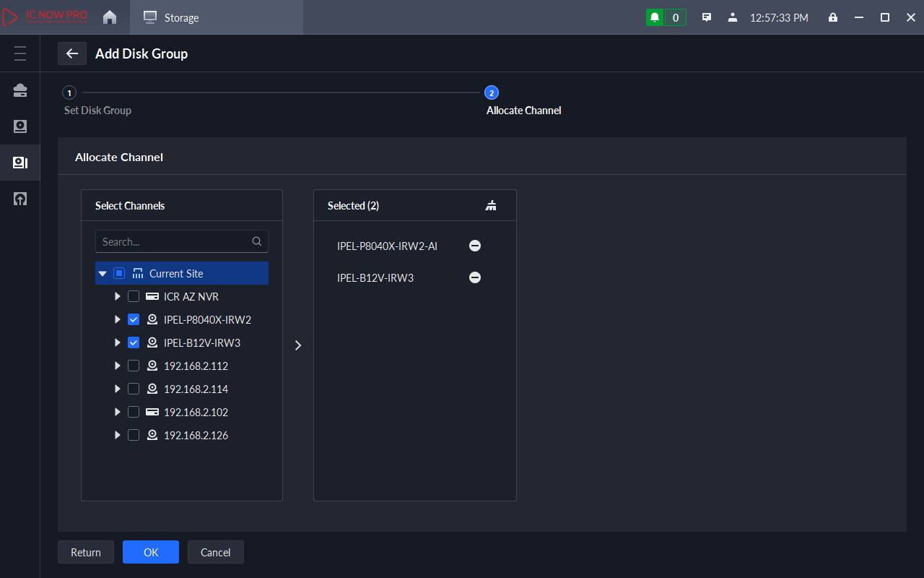Open bottom sidebar backup archive icon
Viewport: 924px width, 578px height.
pyautogui.click(x=20, y=199)
